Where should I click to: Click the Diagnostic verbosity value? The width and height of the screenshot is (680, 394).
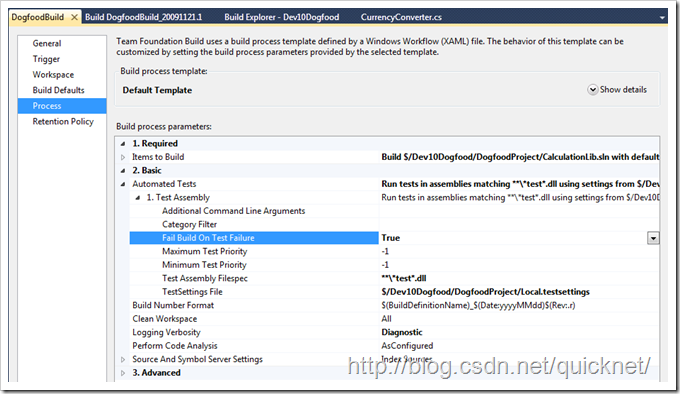(402, 332)
